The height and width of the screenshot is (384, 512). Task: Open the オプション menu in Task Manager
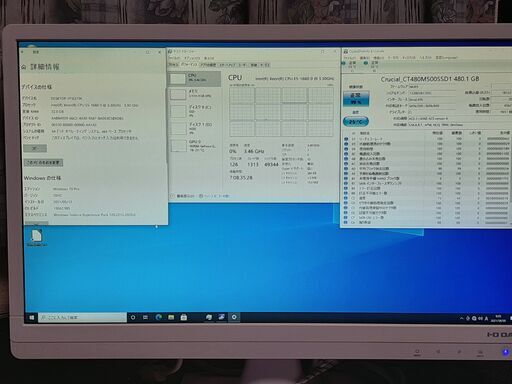click(192, 58)
